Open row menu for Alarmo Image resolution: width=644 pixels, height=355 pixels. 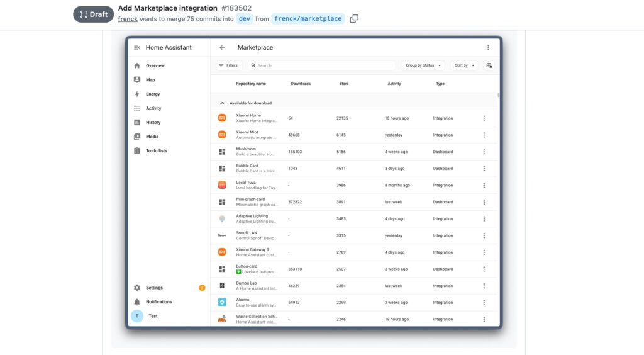coord(484,303)
